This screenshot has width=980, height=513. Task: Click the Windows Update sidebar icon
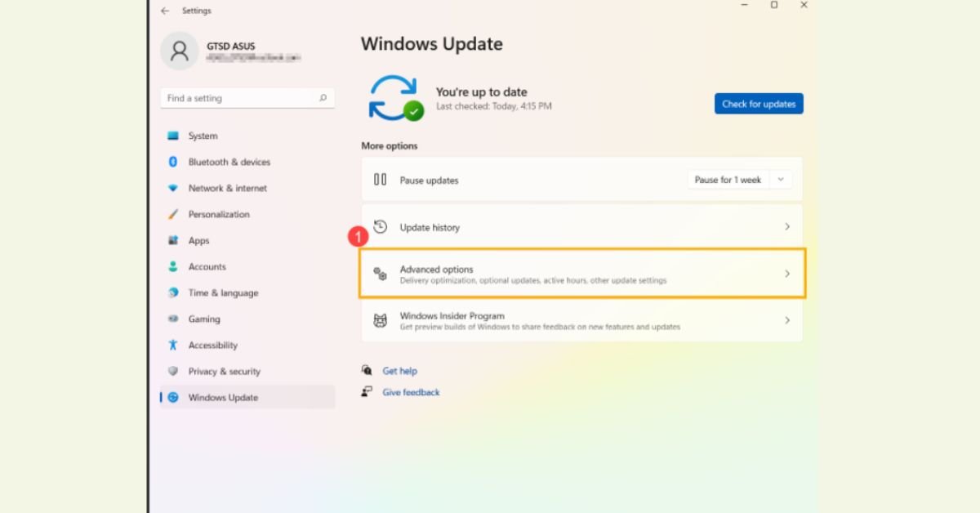coord(173,397)
